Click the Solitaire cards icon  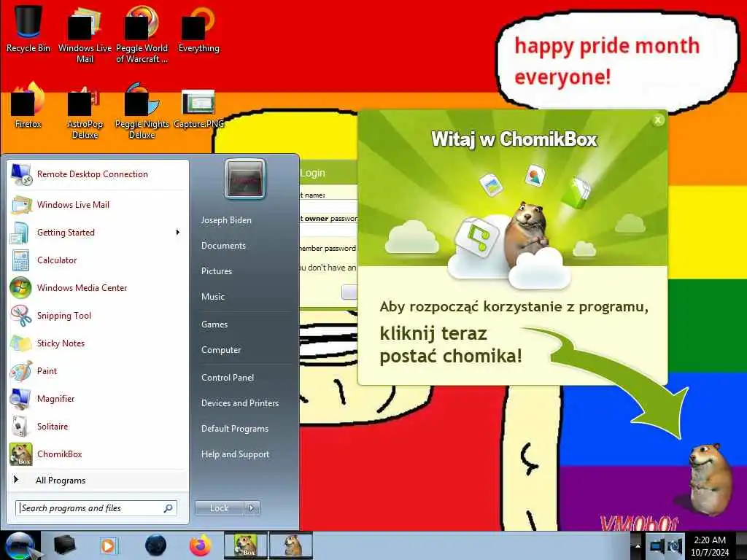coord(20,426)
